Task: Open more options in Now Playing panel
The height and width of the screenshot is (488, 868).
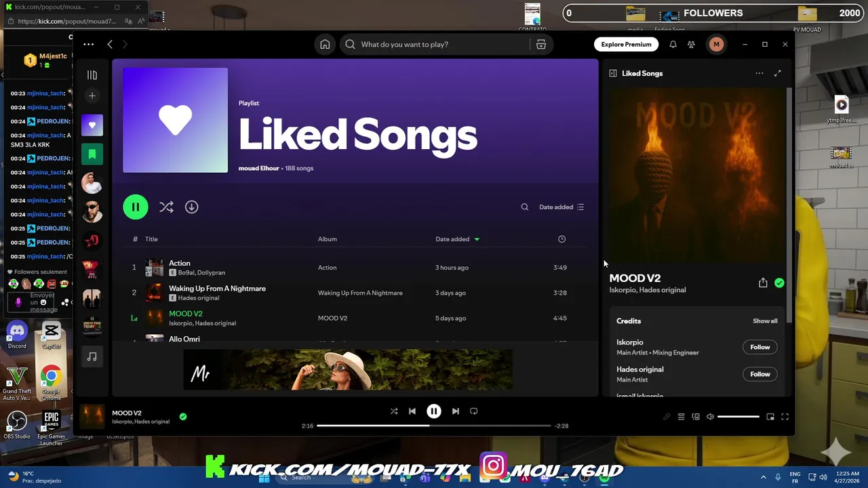Action: 759,73
